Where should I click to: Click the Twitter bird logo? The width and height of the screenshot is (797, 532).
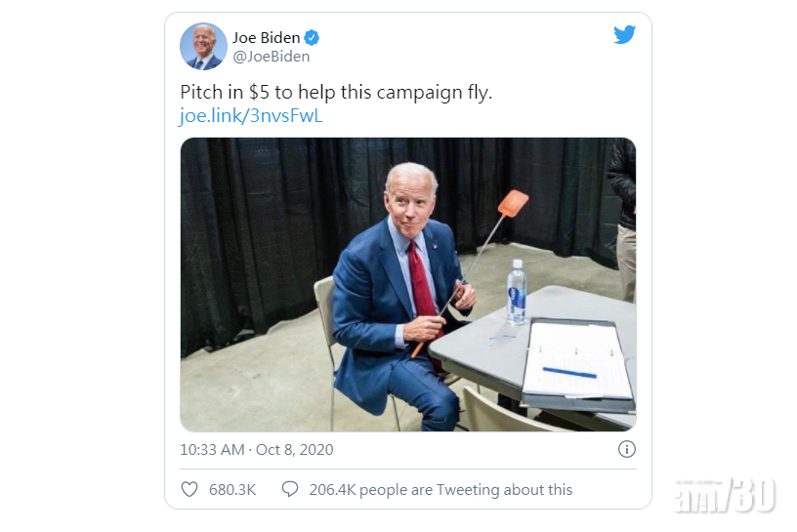point(624,34)
